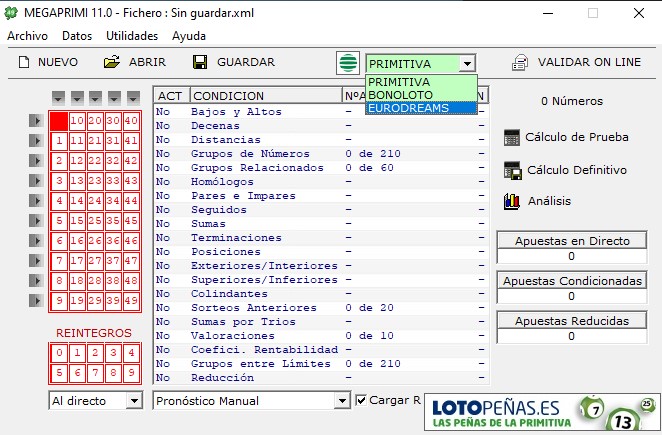Toggle reintegro number 0
Viewport: 662px width, 435px height.
pos(59,353)
